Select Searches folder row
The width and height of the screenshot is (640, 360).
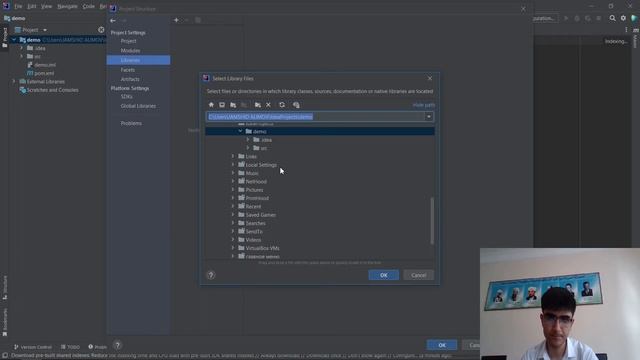pos(320,223)
